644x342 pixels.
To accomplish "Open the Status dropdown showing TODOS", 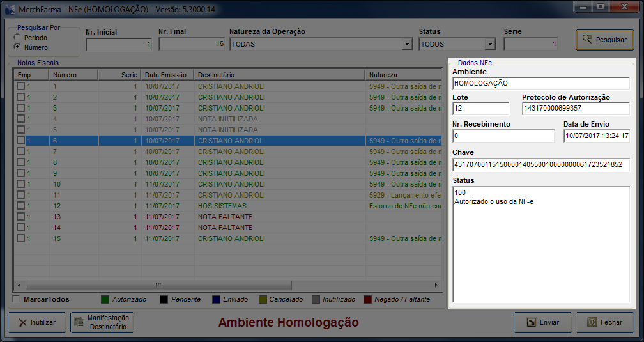I will (490, 45).
